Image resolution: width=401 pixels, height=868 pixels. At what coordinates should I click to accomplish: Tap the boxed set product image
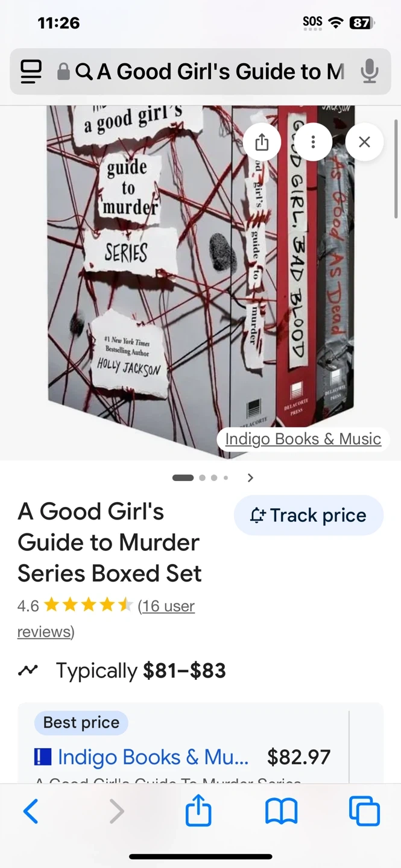200,283
